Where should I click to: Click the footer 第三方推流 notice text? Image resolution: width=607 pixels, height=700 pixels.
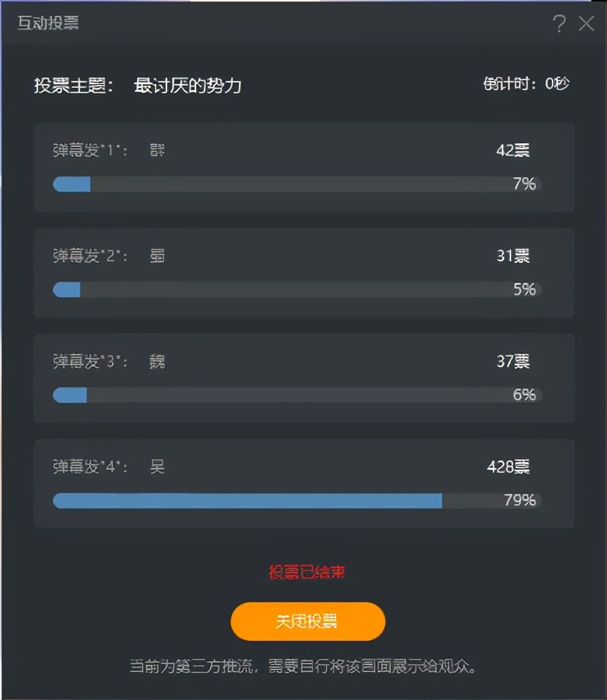click(x=303, y=667)
